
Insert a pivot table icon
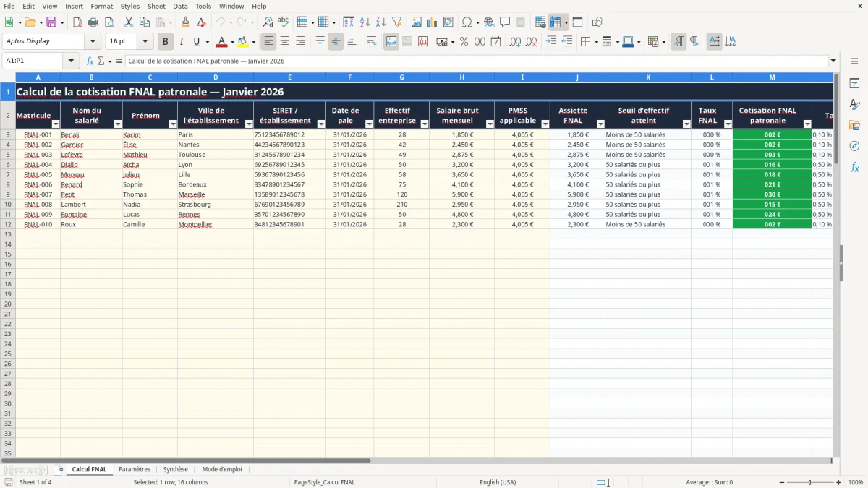click(x=448, y=22)
